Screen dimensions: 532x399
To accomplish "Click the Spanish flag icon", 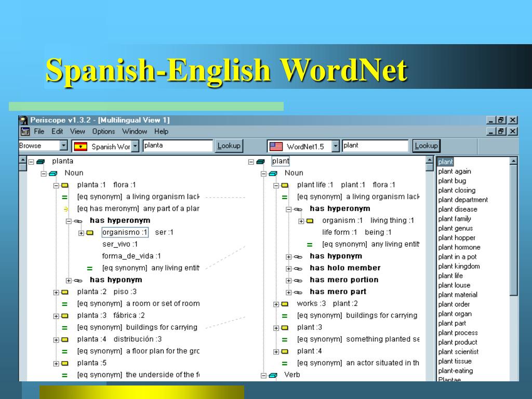I will click(x=81, y=147).
